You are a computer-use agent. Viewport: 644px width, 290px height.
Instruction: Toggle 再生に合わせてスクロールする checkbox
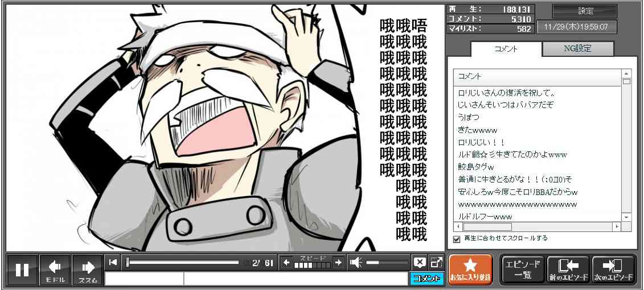[457, 239]
